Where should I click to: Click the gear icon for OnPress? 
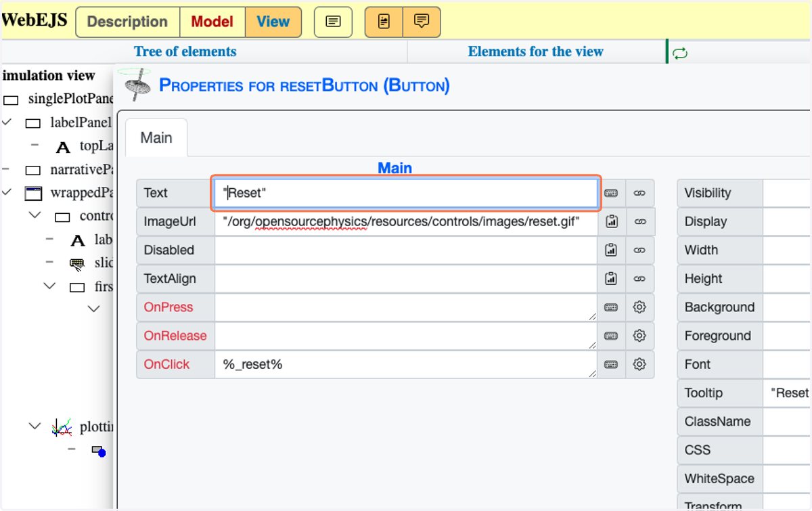(639, 307)
